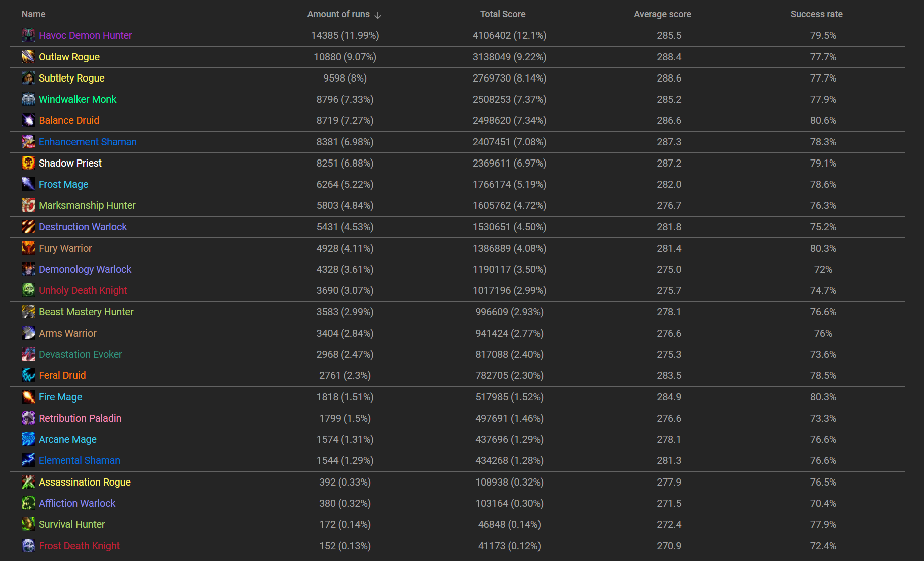Click the Fire Mage spec icon
The width and height of the screenshot is (924, 561).
point(28,397)
